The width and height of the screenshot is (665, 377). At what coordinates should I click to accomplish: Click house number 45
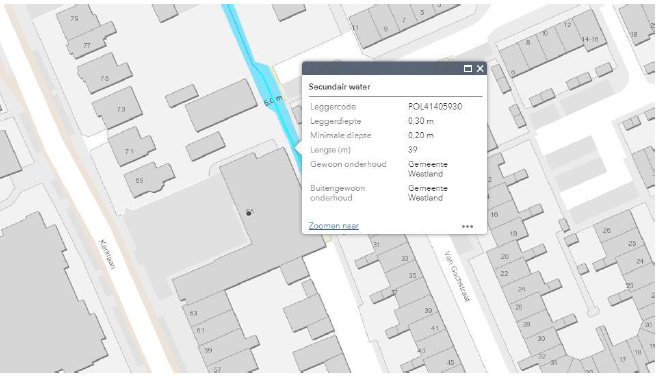point(450,363)
